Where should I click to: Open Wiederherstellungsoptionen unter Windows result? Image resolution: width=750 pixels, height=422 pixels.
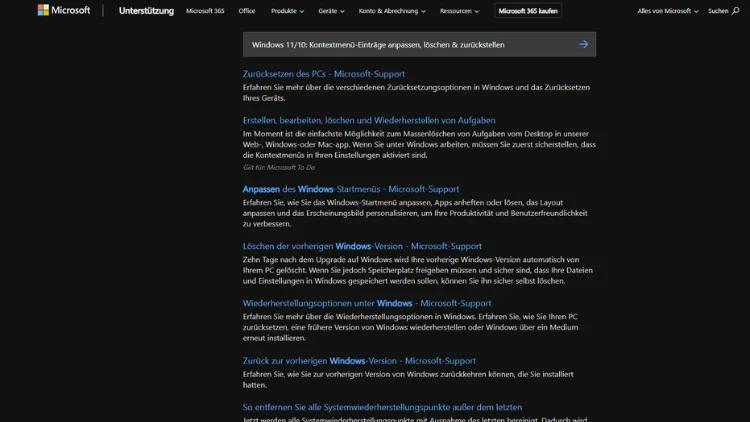coord(367,303)
